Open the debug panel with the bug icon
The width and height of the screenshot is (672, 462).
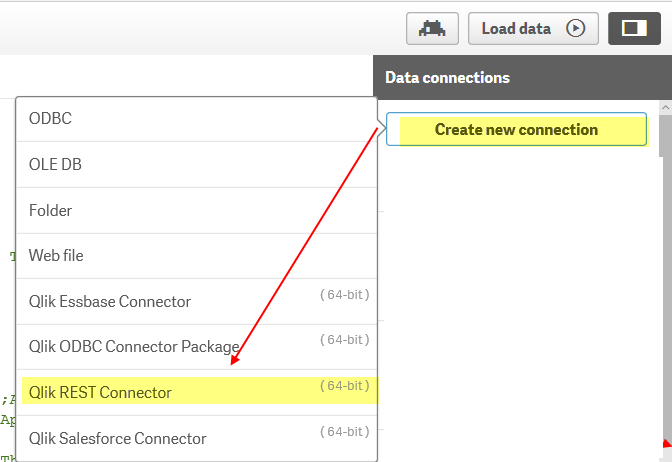pyautogui.click(x=432, y=28)
